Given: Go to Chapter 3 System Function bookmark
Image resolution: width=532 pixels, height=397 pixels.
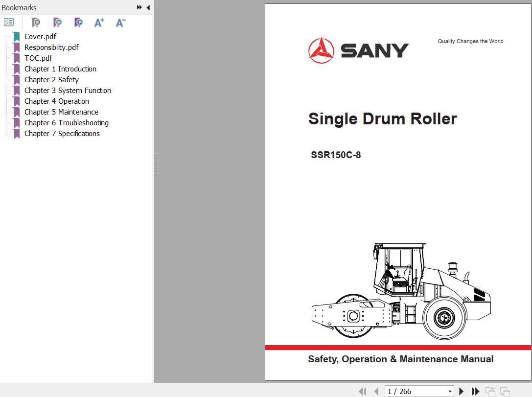Looking at the screenshot, I should pyautogui.click(x=68, y=90).
